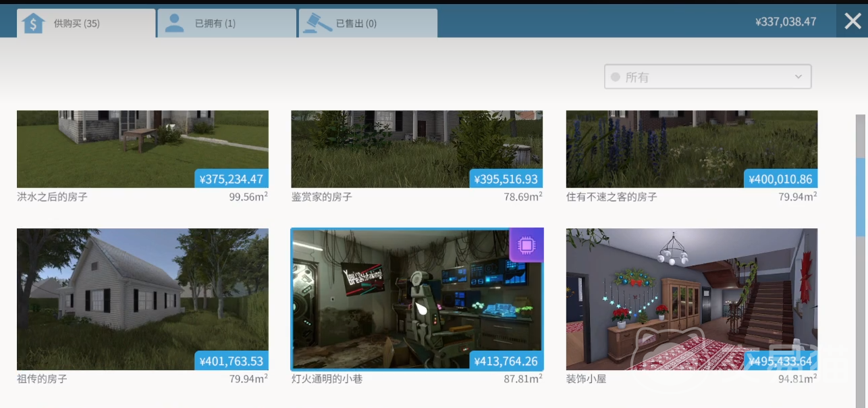Click the gavel icon on 已售出 tab
868x408 pixels.
coord(314,23)
